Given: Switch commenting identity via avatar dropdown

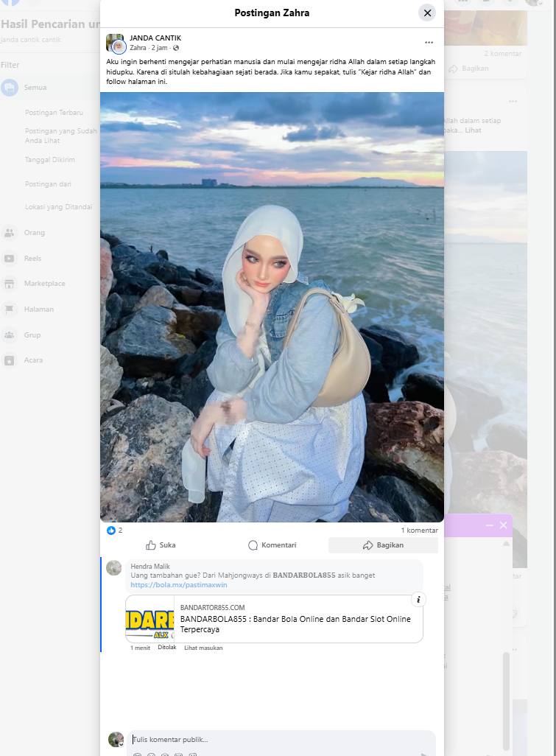Looking at the screenshot, I should point(116,739).
